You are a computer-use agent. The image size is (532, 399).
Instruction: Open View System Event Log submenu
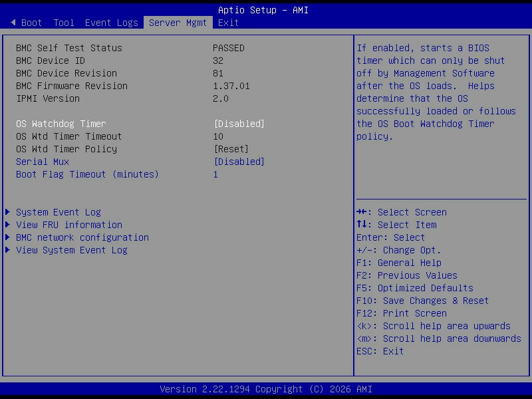pyautogui.click(x=72, y=250)
